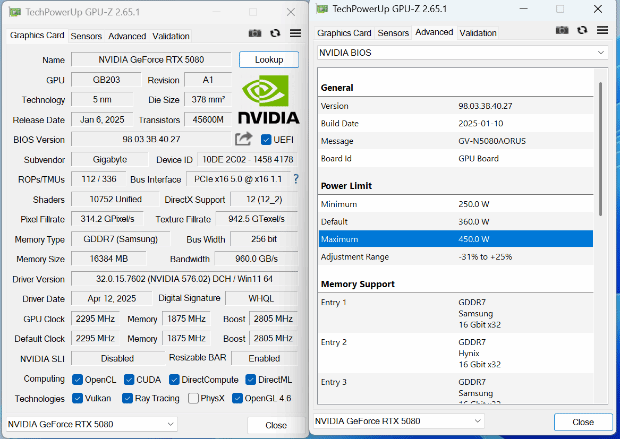
Task: Toggle the CUDA checkbox
Action: click(129, 380)
